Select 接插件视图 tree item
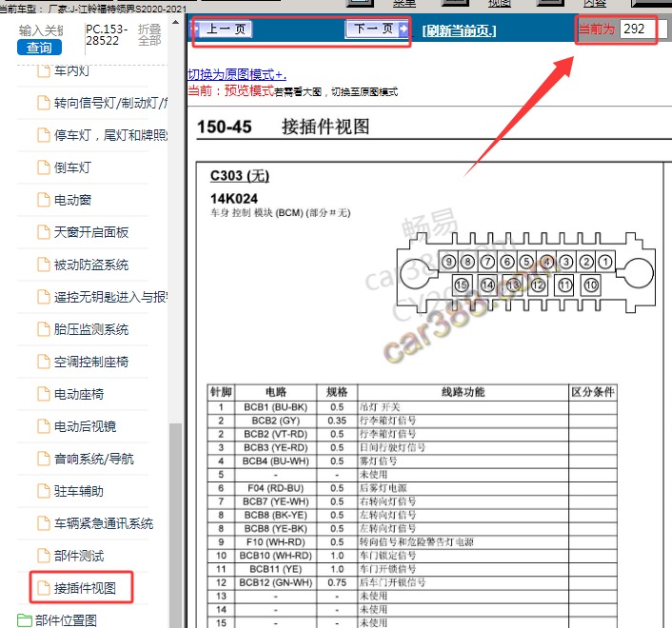This screenshot has height=628, width=672. (x=85, y=588)
